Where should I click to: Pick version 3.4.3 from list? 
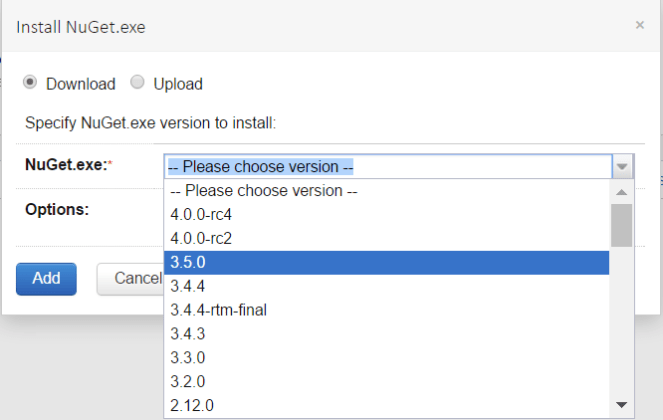188,334
